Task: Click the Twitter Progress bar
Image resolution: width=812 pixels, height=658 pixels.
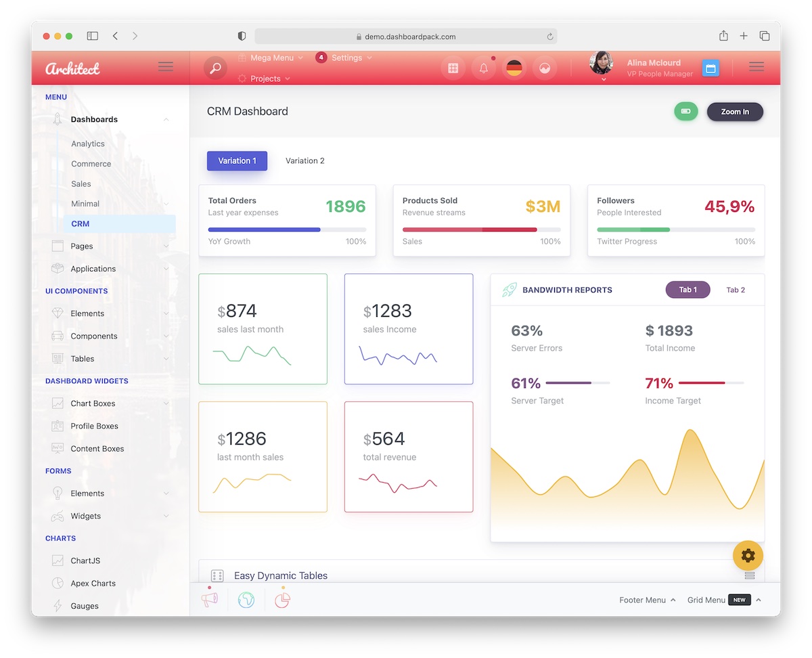Action: [676, 229]
